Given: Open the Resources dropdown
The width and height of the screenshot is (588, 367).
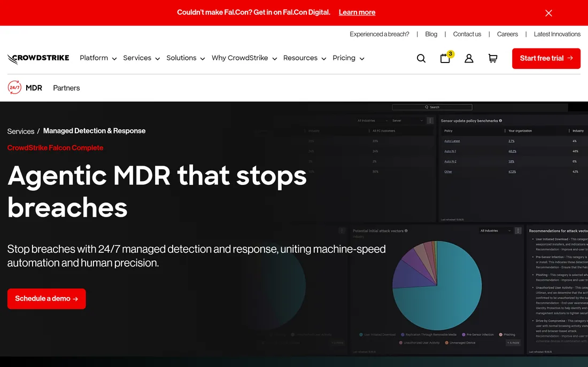Looking at the screenshot, I should (305, 58).
